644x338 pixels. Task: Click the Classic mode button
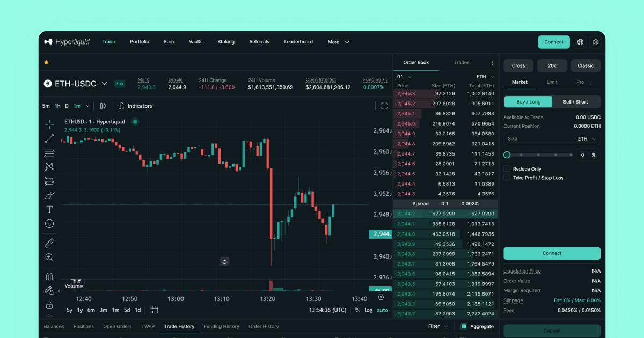pyautogui.click(x=586, y=65)
